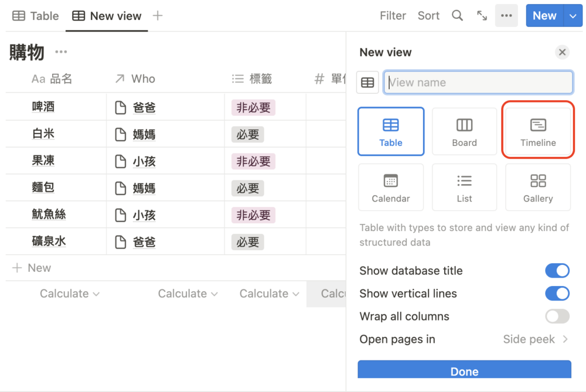Open the Filter menu
This screenshot has width=586, height=392.
[393, 16]
